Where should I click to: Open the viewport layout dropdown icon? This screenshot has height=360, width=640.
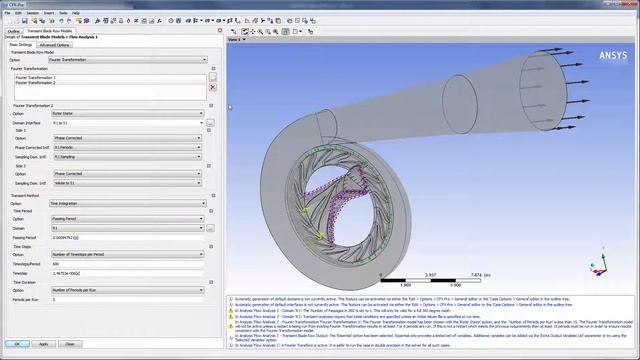pos(298,31)
